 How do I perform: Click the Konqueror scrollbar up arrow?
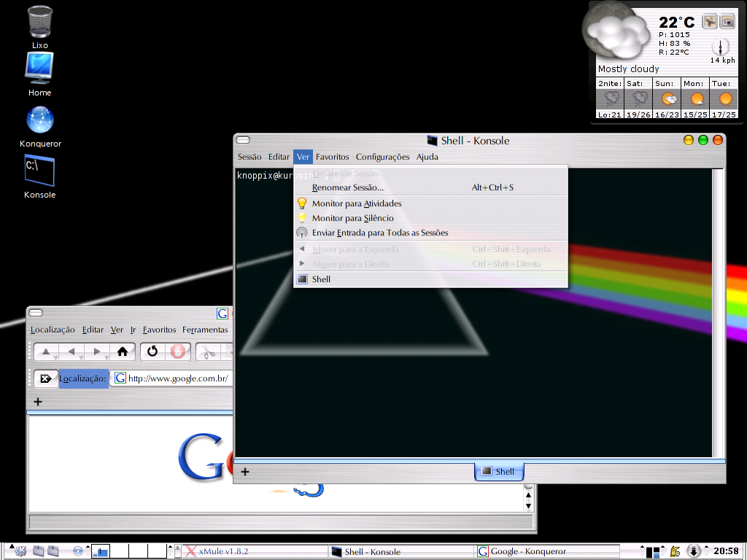[x=528, y=496]
